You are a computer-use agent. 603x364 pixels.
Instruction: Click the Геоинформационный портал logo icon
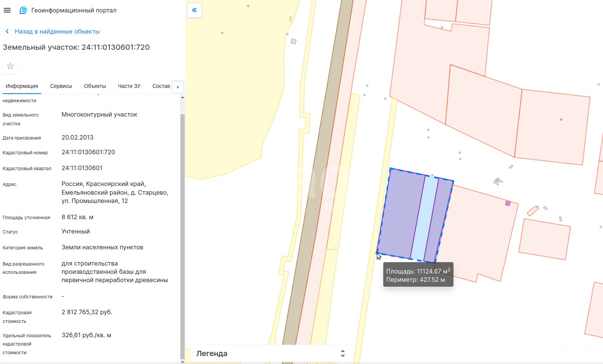tap(23, 11)
